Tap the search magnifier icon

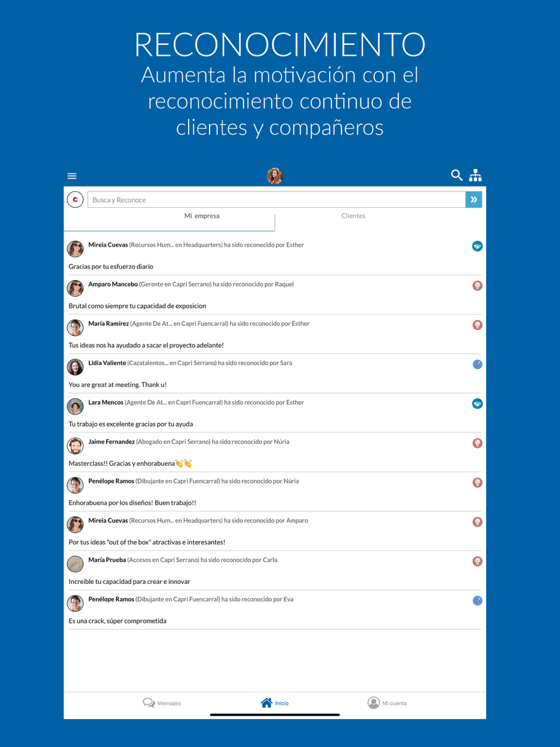456,175
